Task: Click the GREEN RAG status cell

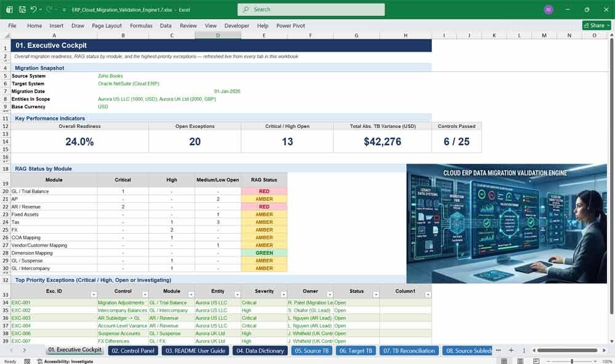Action: pyautogui.click(x=264, y=253)
